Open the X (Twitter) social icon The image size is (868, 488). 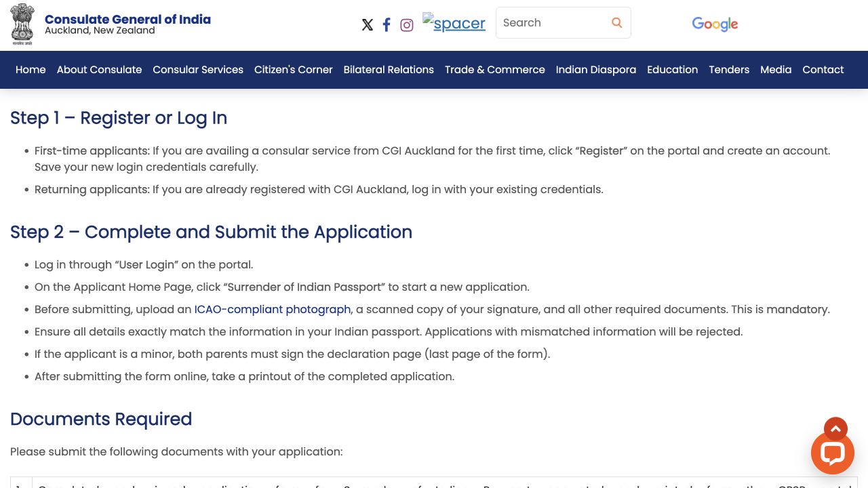(368, 25)
